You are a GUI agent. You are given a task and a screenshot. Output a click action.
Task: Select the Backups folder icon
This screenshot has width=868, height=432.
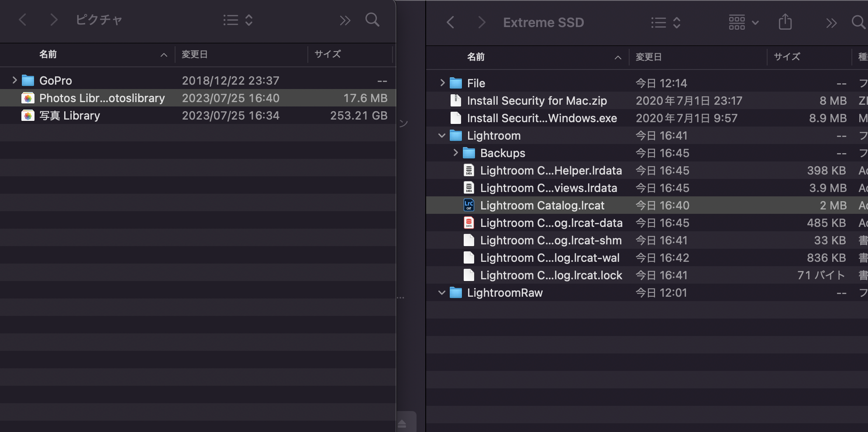[x=469, y=153]
